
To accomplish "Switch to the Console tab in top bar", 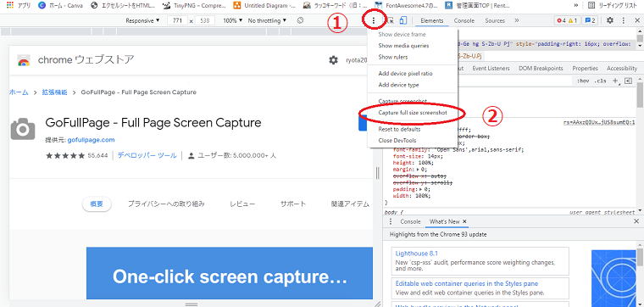I will click(x=464, y=20).
